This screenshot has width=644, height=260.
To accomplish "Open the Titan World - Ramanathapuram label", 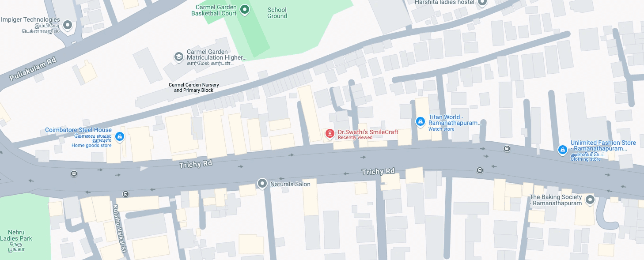I will [x=455, y=120].
